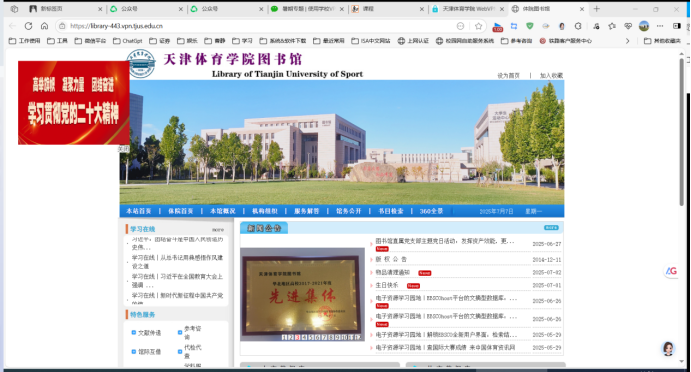Open the 物品清理通知 news link
691x372 pixels.
[x=392, y=272]
